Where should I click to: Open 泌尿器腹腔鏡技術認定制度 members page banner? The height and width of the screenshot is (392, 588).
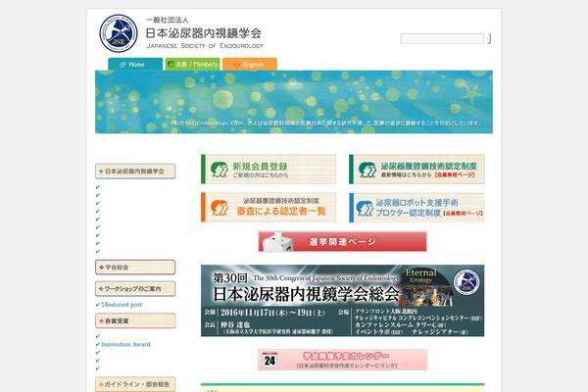[416, 170]
